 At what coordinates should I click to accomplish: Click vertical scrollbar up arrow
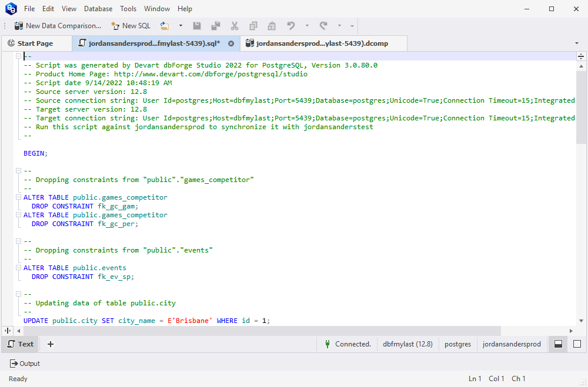point(581,66)
